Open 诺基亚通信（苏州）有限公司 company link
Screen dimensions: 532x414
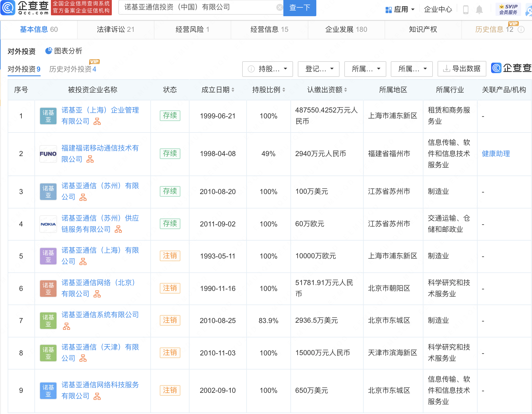point(100,191)
